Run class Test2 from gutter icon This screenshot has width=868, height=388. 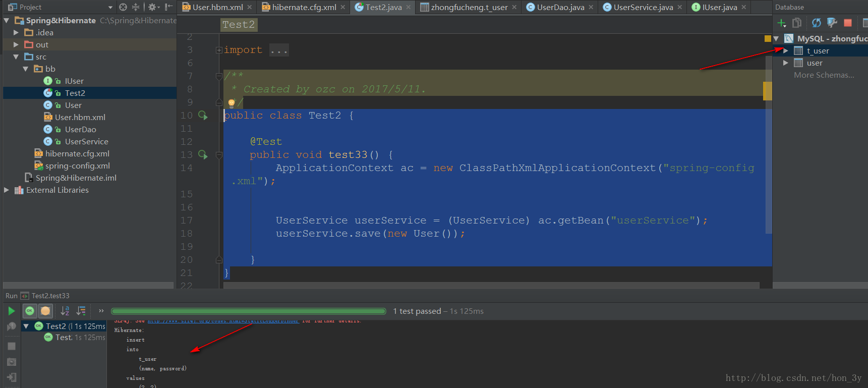203,116
